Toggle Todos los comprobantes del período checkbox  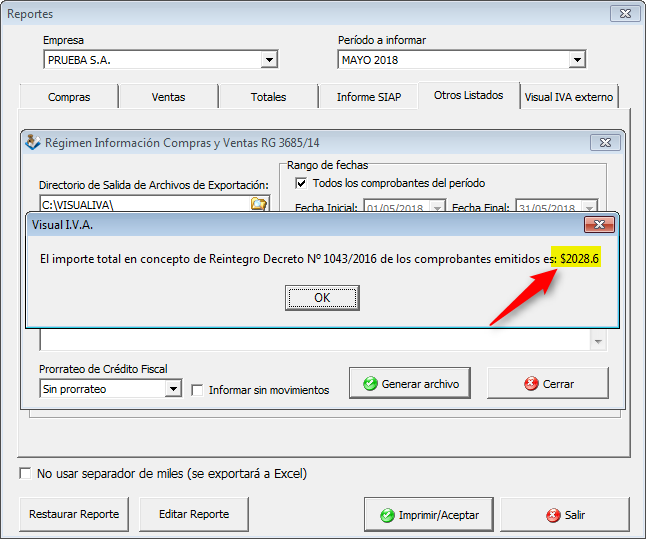pos(301,184)
